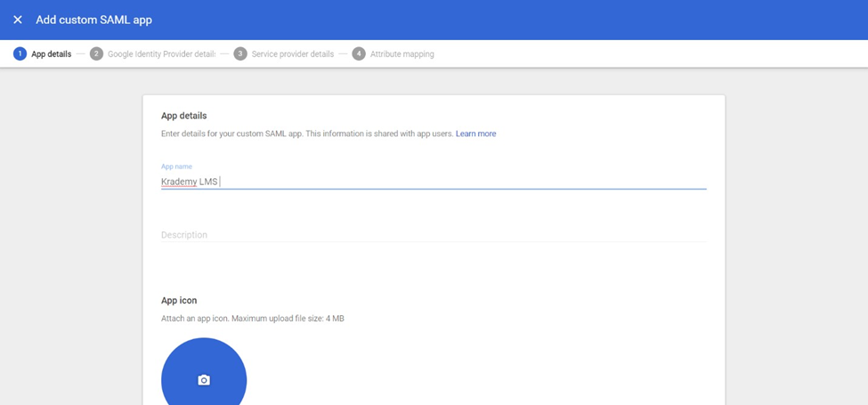Click the 'Add custom SAML app' title text
This screenshot has width=868, height=405.
pos(94,20)
